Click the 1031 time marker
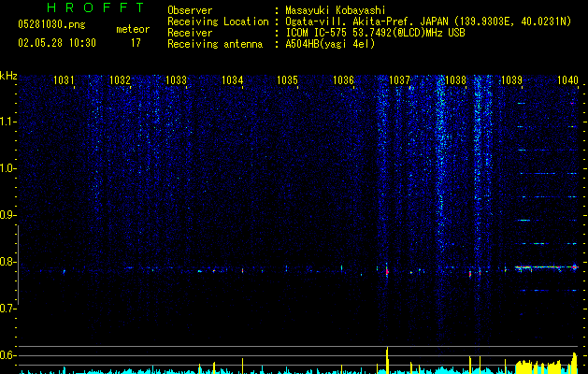 (x=64, y=80)
